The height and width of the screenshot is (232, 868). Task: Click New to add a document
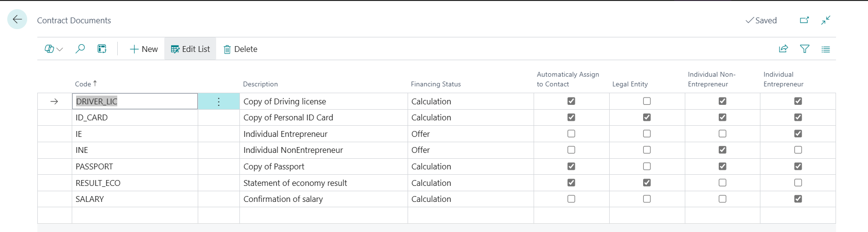coord(144,49)
